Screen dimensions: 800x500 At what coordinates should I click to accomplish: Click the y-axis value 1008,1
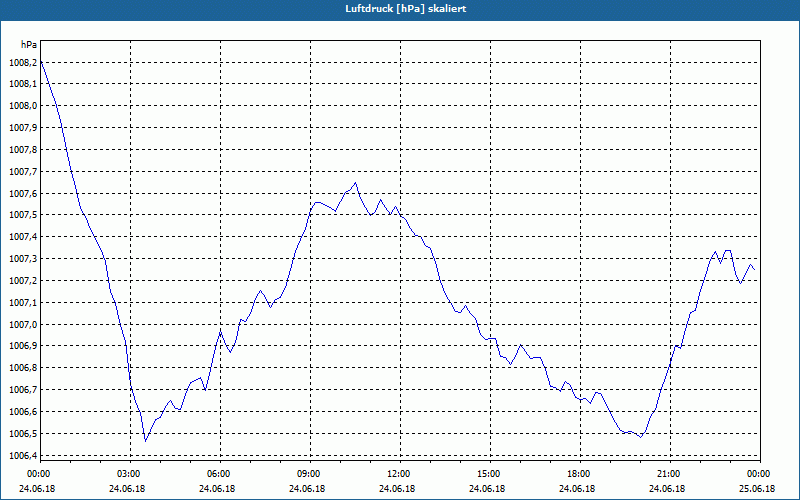coord(23,84)
